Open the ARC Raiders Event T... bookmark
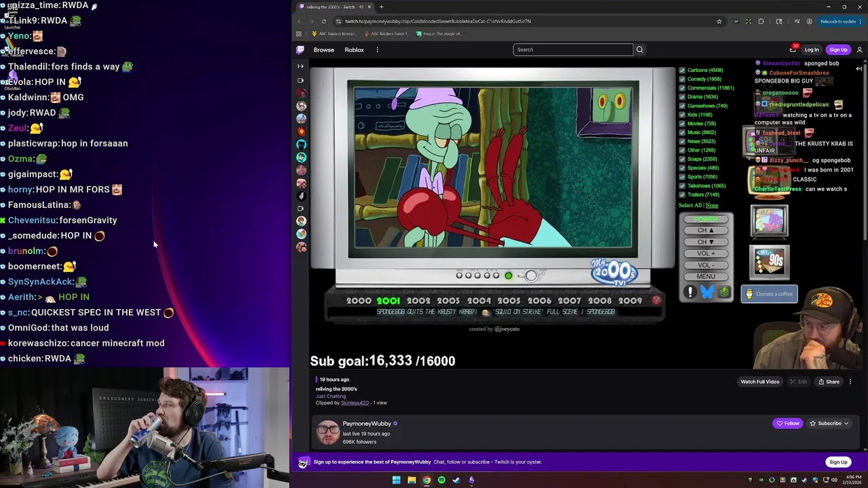The height and width of the screenshot is (488, 868). [387, 33]
